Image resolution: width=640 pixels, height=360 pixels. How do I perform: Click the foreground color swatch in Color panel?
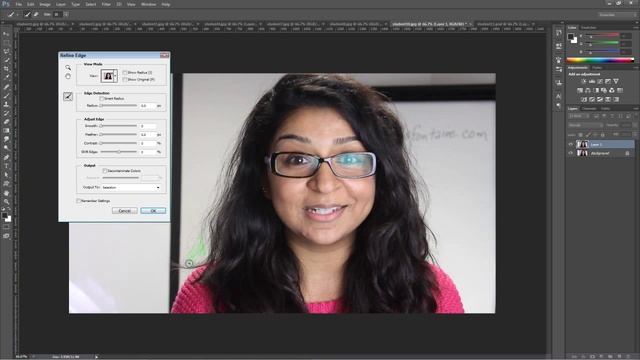[571, 37]
